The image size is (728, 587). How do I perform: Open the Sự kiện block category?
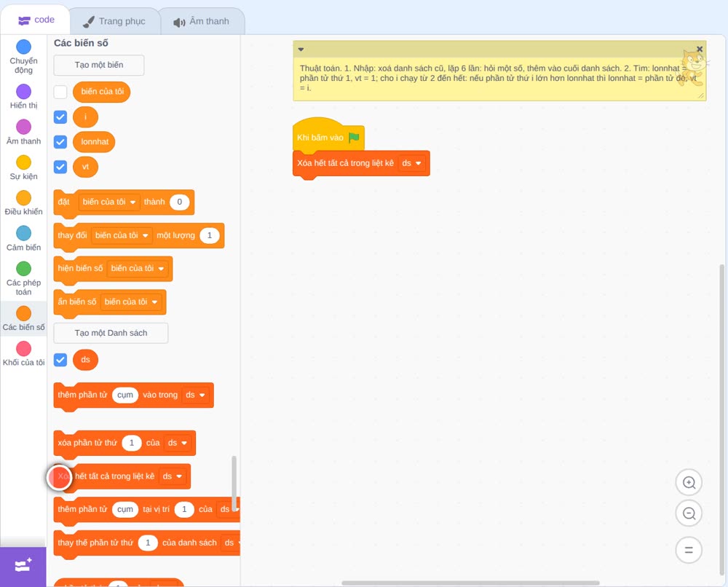23,168
